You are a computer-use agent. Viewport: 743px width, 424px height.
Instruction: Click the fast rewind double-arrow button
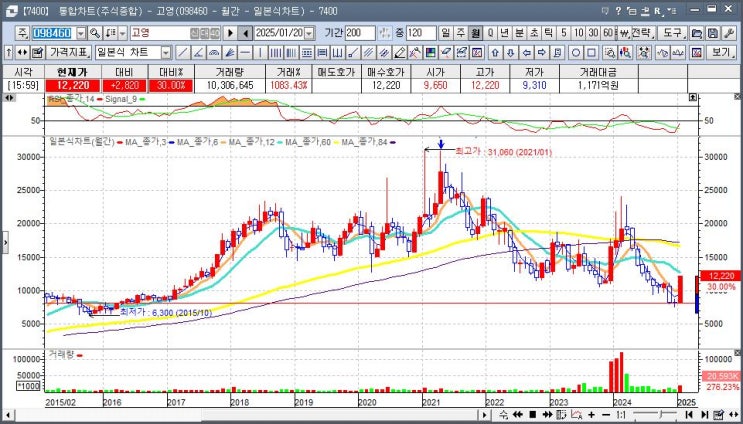[x=517, y=415]
